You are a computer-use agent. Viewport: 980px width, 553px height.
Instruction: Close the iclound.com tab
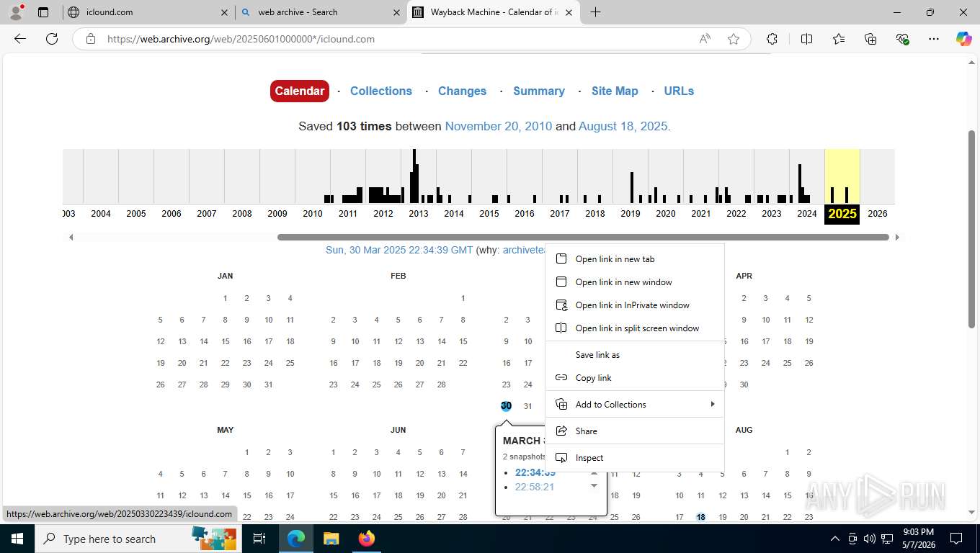pyautogui.click(x=224, y=12)
